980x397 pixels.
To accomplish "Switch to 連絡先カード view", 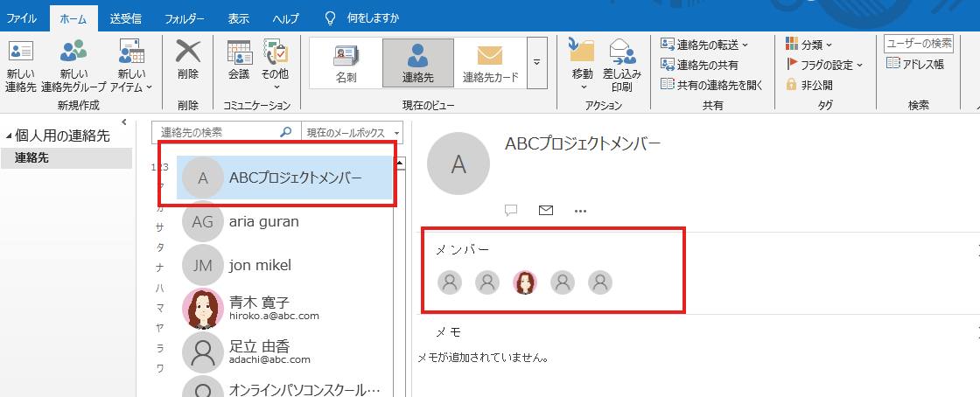I will pyautogui.click(x=491, y=62).
